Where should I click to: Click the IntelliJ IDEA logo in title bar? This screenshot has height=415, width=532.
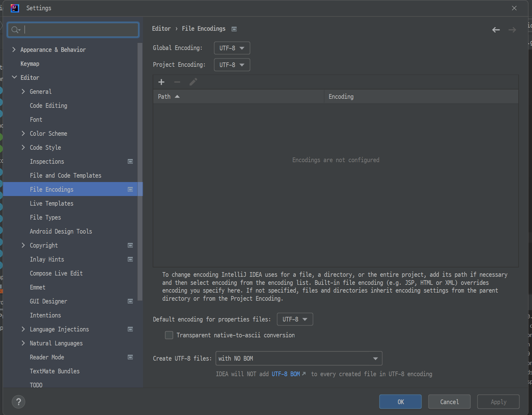pos(15,8)
